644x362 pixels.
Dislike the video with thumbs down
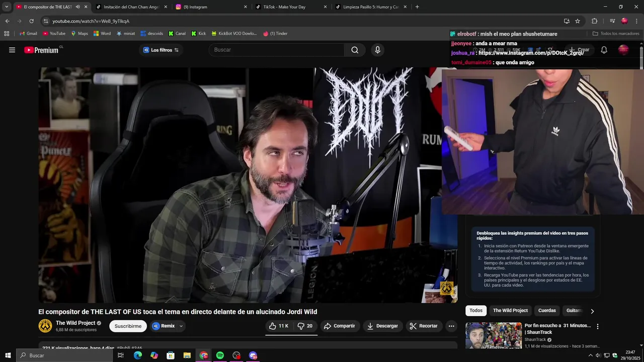click(305, 326)
